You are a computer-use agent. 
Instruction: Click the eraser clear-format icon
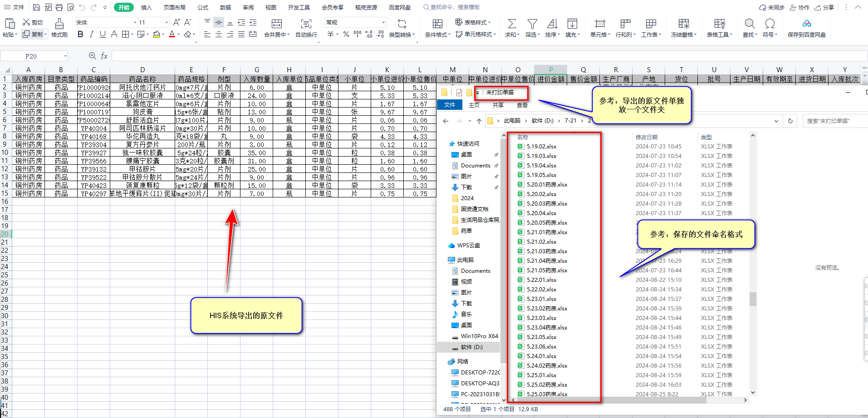pyautogui.click(x=187, y=34)
